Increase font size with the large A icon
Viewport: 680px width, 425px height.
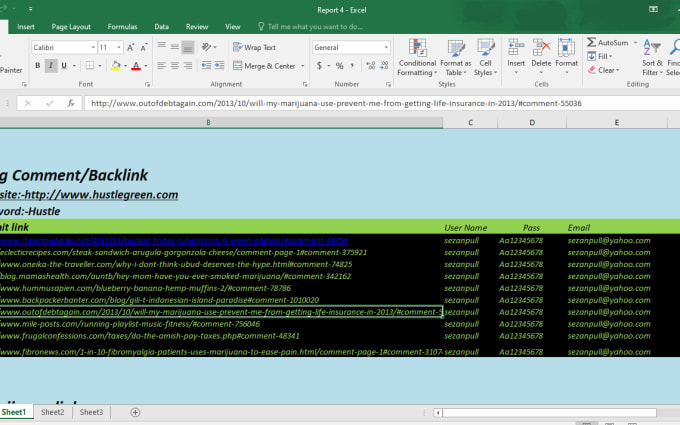(130, 47)
